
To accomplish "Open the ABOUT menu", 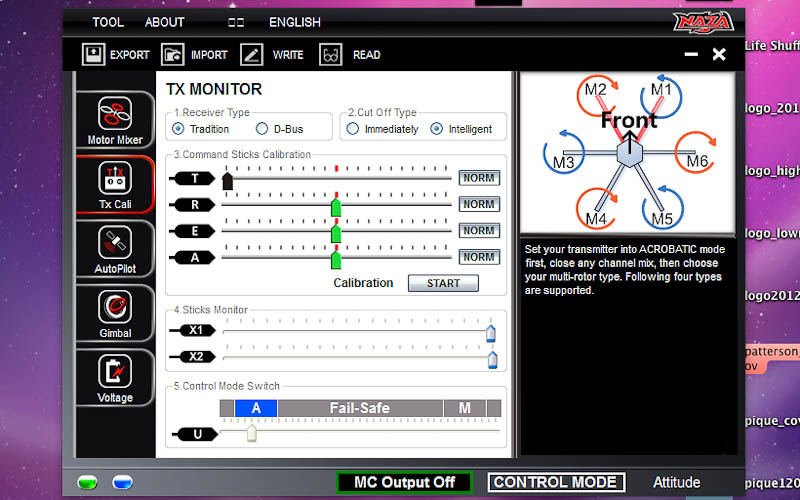I will click(x=164, y=22).
